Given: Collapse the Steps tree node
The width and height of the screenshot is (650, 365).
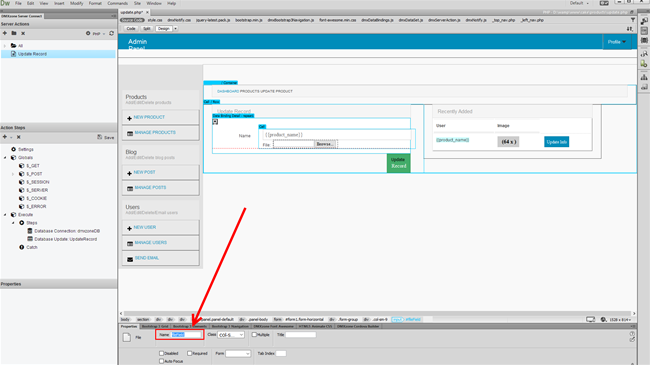Looking at the screenshot, I should tap(13, 223).
